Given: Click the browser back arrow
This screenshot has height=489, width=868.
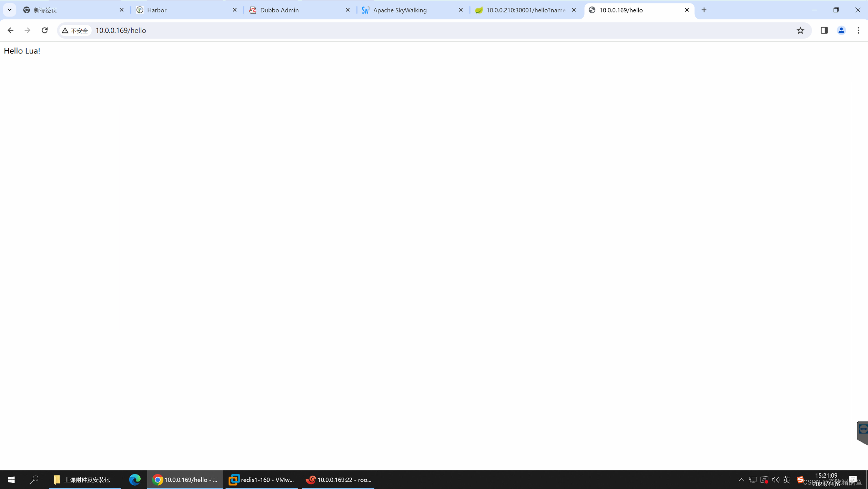Looking at the screenshot, I should coord(10,30).
